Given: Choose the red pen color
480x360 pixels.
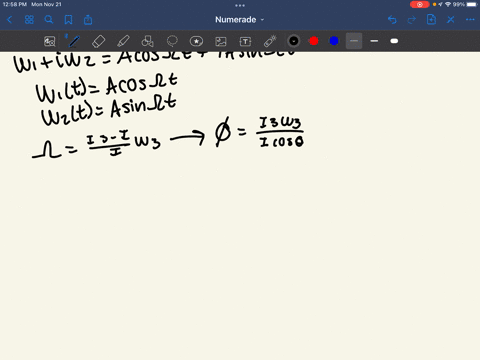Looking at the screenshot, I should 314,41.
